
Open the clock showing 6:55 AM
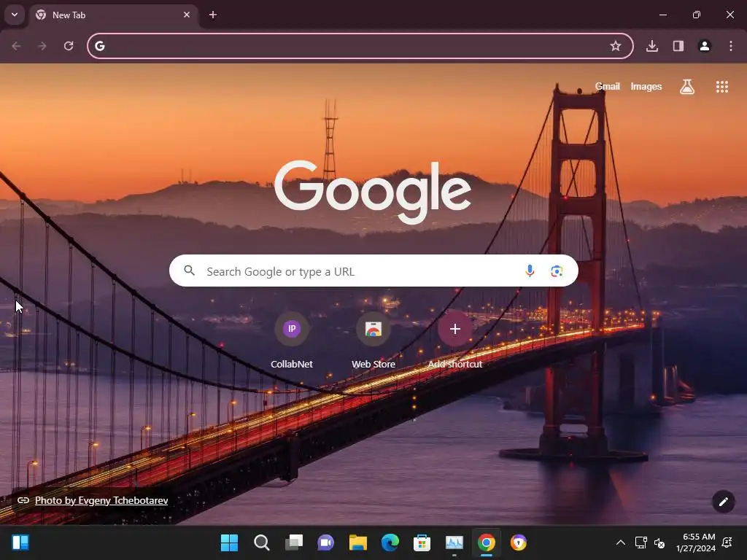pyautogui.click(x=695, y=542)
